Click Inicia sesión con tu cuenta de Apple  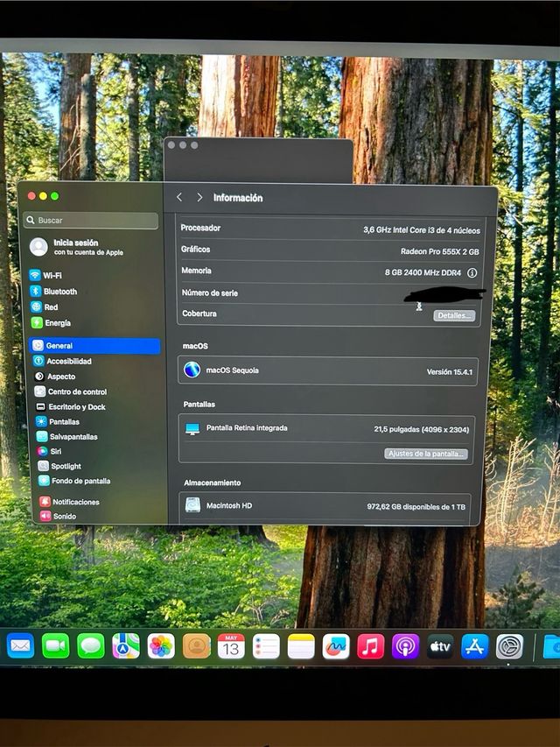pos(76,247)
